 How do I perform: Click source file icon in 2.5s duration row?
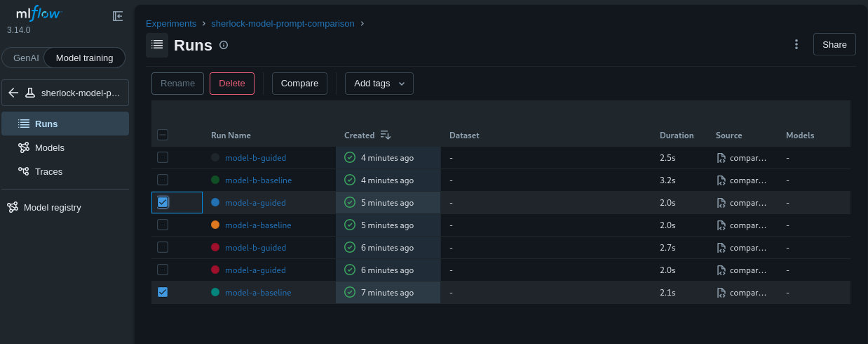pyautogui.click(x=721, y=158)
